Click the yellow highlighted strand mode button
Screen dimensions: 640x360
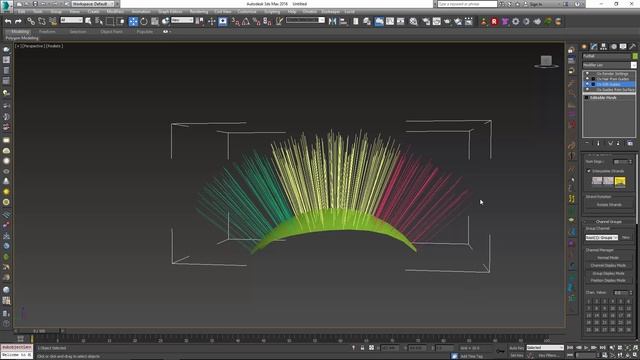click(x=620, y=181)
